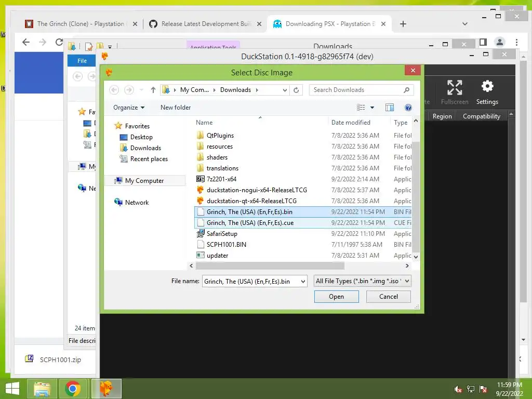Open Chrome three-dot menu
This screenshot has height=399, width=532.
coord(516,42)
